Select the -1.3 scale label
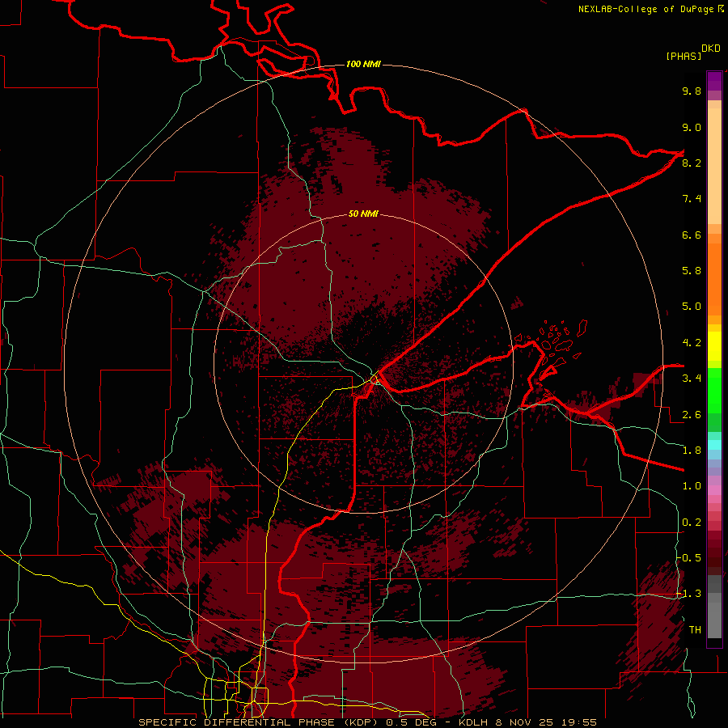 click(688, 594)
